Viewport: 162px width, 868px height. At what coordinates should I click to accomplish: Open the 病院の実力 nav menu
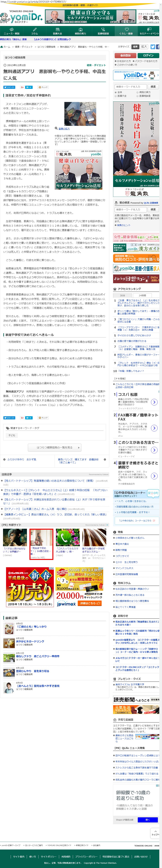point(80,31)
